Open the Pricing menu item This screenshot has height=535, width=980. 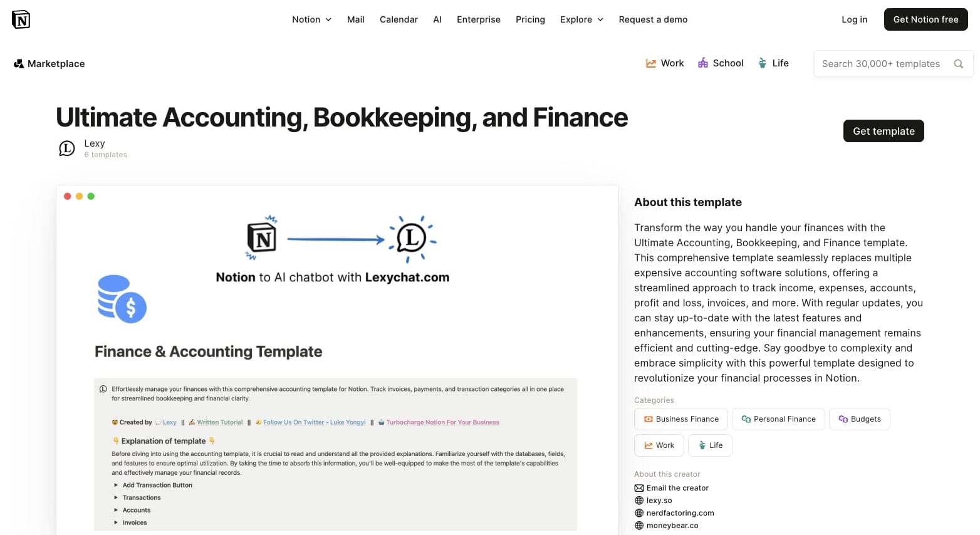coord(530,19)
